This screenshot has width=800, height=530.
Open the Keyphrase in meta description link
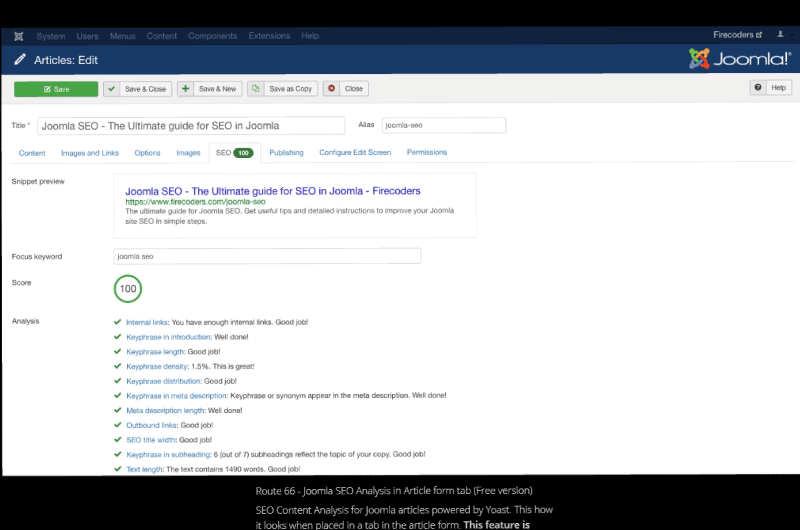tap(177, 395)
